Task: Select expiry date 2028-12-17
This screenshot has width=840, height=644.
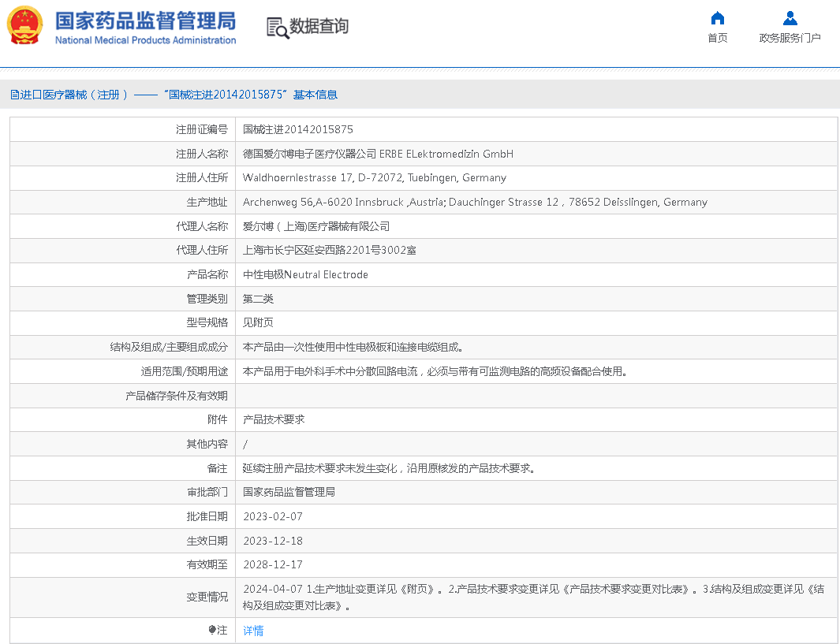Action: 273,564
